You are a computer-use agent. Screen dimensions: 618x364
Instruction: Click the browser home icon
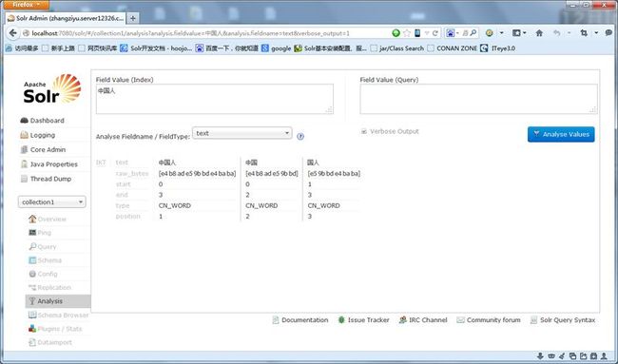[x=539, y=33]
